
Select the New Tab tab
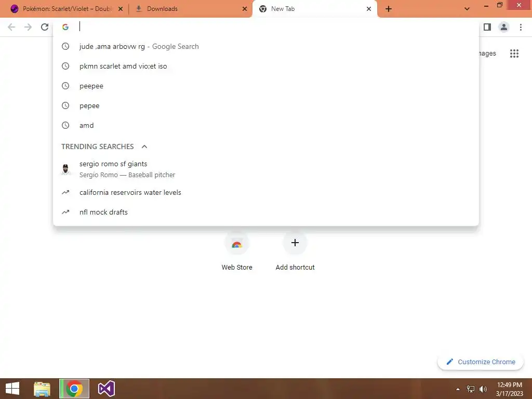pos(314,9)
